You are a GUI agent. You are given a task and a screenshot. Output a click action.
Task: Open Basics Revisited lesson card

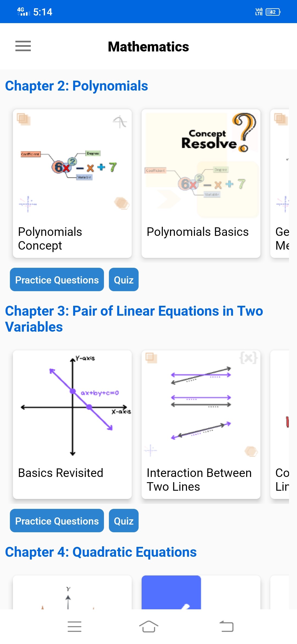pos(72,424)
